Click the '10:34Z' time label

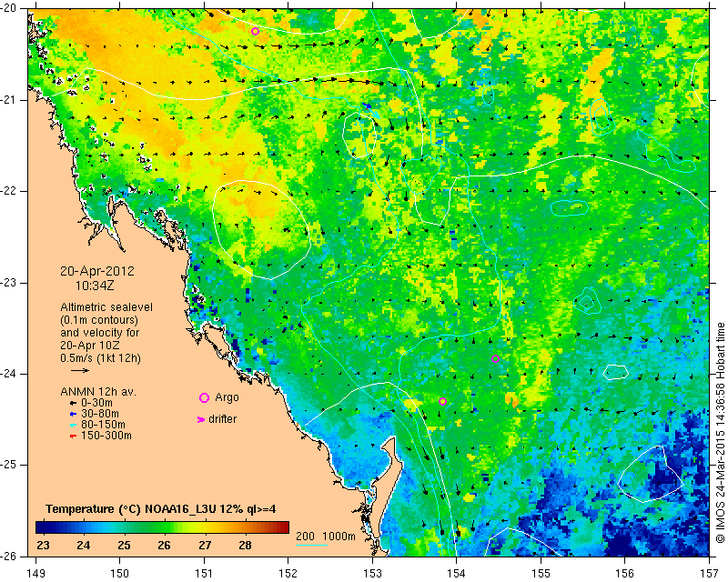tap(95, 286)
